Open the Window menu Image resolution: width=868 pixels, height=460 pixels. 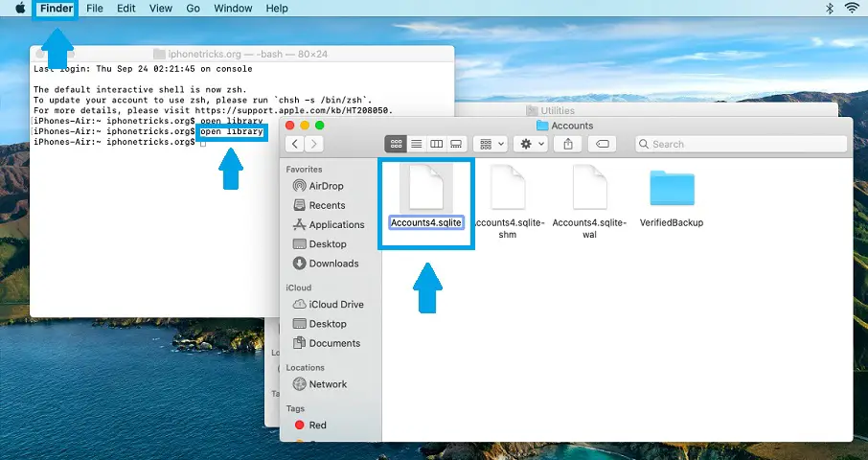pos(233,9)
